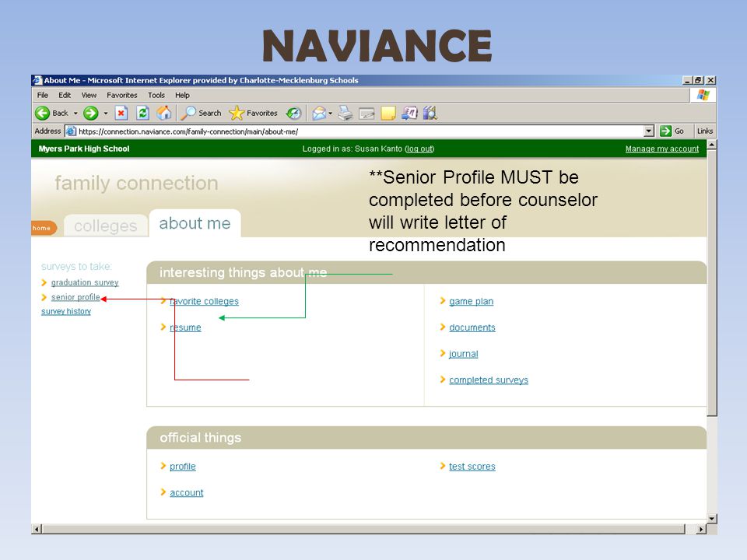Stop page loading with red X icon

click(121, 114)
